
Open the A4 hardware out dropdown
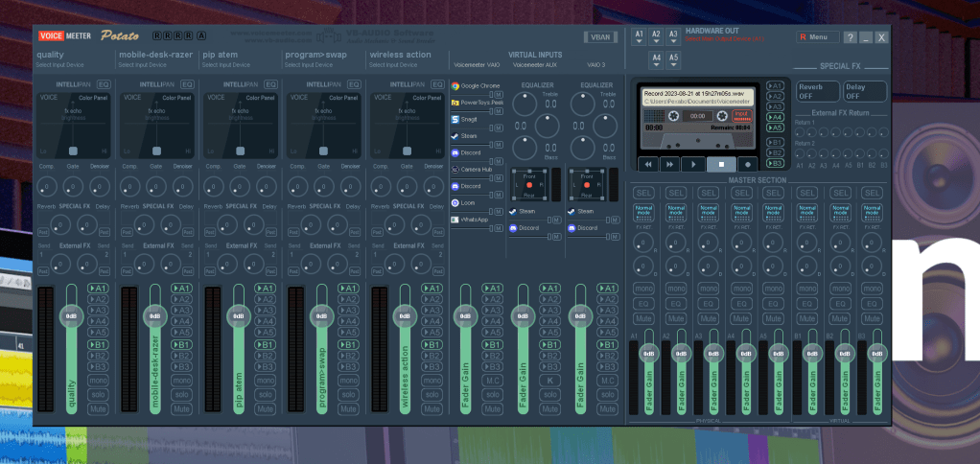tap(656, 60)
